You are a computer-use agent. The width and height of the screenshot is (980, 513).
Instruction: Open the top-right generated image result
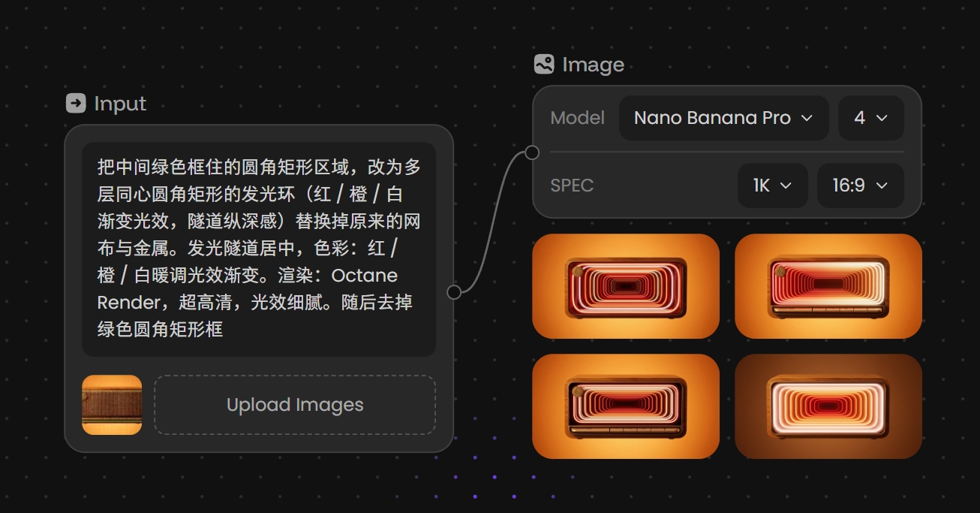click(x=828, y=286)
